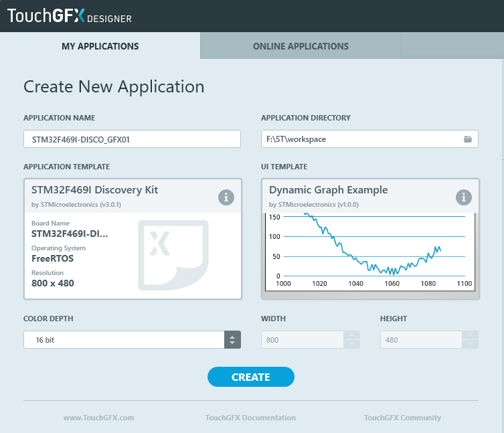The image size is (504, 433).
Task: Click the board name STM32F469I-DI... text
Action: click(70, 234)
